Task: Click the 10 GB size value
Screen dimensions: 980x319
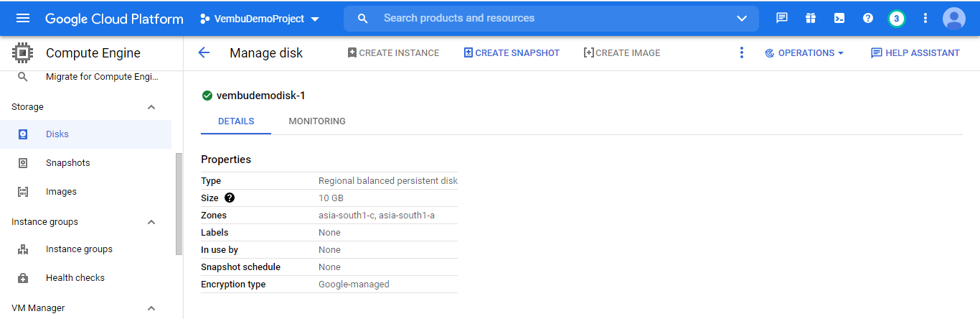Action: pos(331,198)
